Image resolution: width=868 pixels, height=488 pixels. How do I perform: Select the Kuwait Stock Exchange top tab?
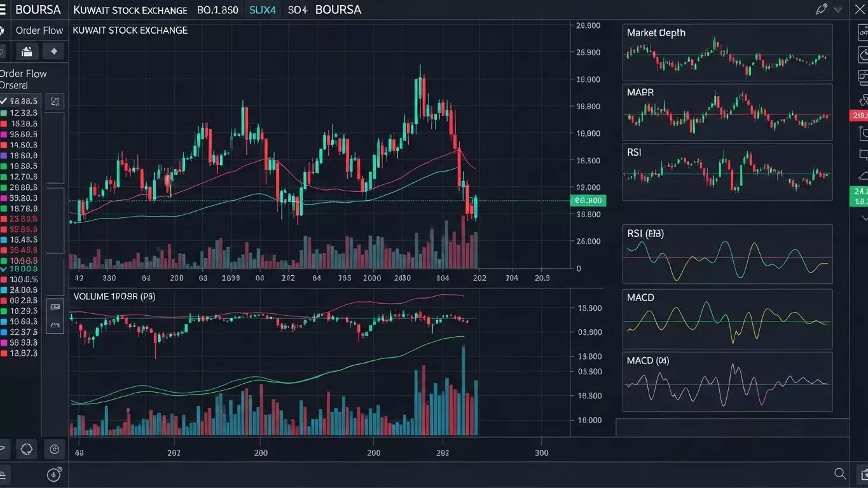coord(130,10)
